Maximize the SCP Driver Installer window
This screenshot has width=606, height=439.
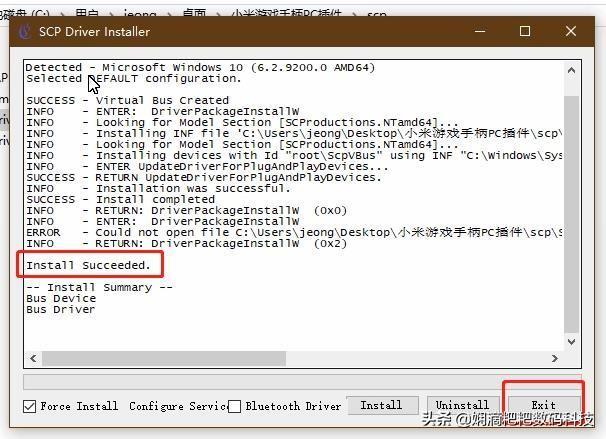(524, 31)
